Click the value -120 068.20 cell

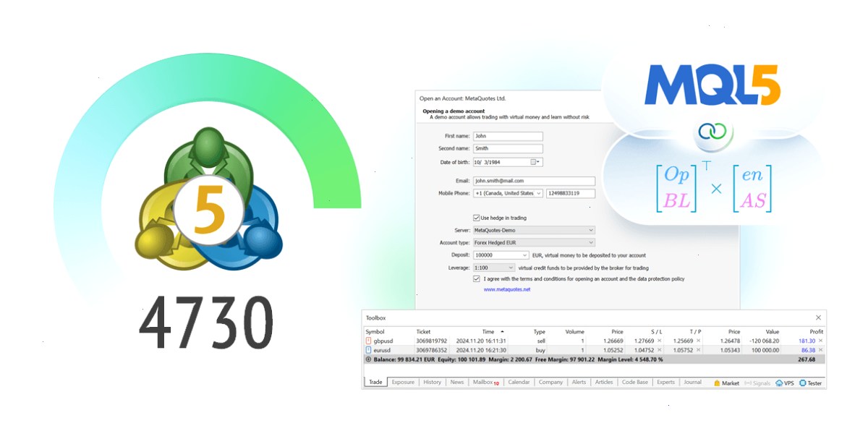tap(764, 341)
